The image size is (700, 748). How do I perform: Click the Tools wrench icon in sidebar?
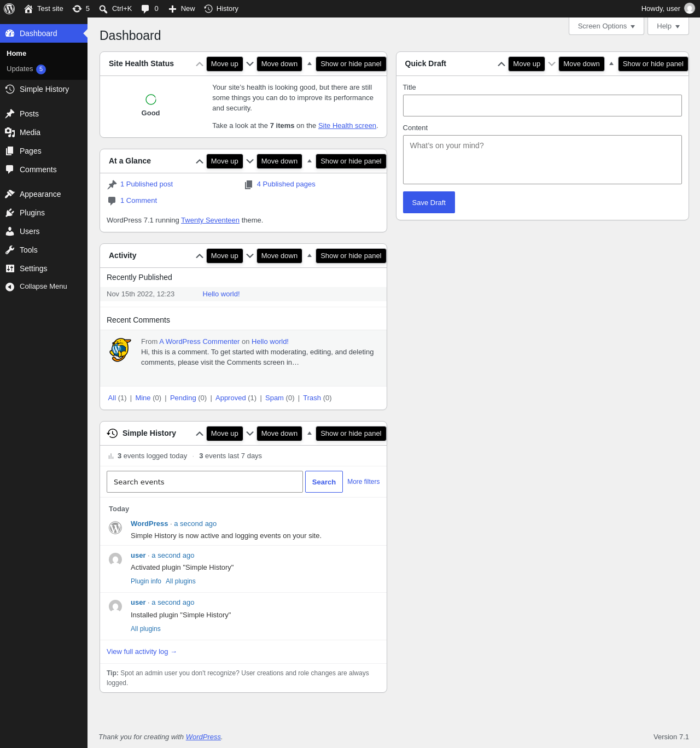click(x=10, y=250)
